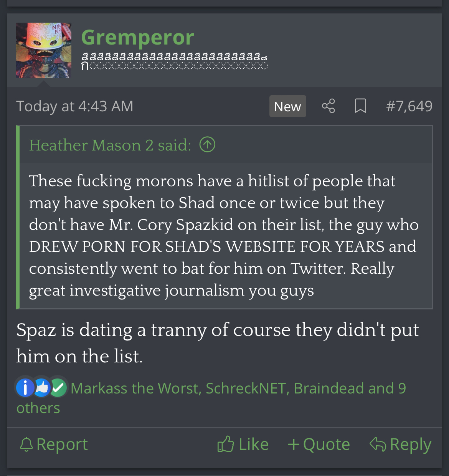Bookmark this post with bookmark icon
This screenshot has width=449, height=476.
point(360,106)
